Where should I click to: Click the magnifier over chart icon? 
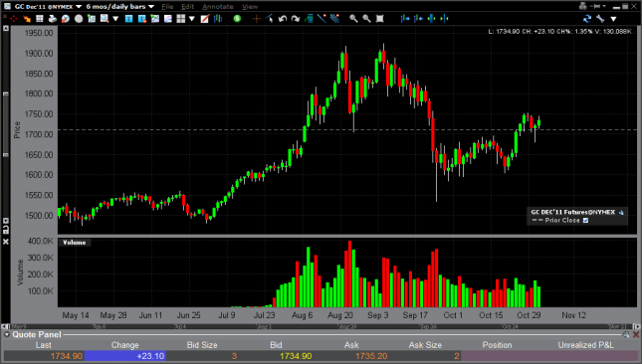(x=105, y=19)
